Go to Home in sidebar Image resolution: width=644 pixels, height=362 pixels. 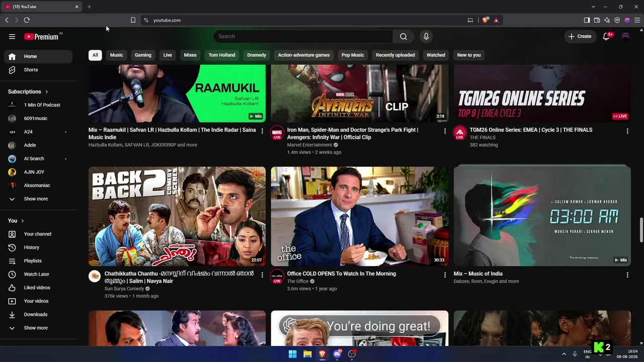pos(38,56)
